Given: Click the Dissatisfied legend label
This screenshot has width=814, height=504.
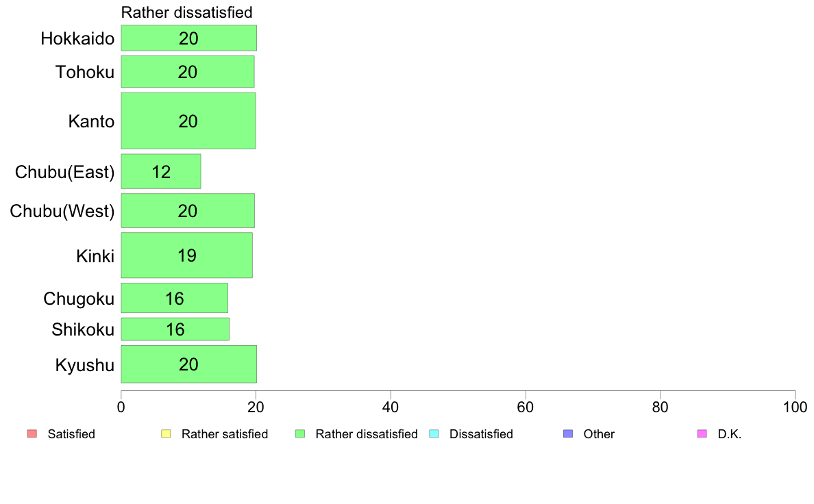Looking at the screenshot, I should pyautogui.click(x=481, y=434).
